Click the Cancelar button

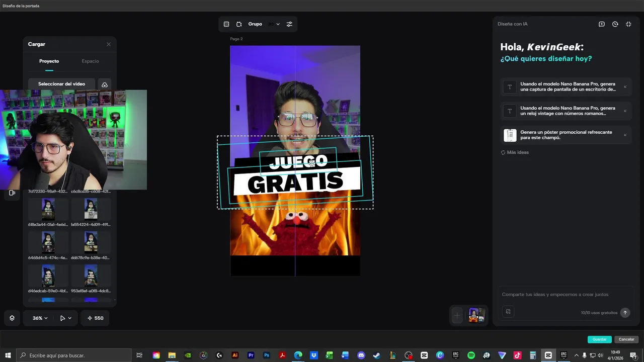626,339
